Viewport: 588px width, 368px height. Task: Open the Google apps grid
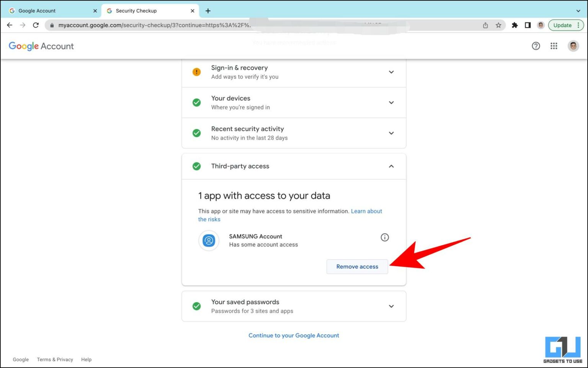click(554, 46)
